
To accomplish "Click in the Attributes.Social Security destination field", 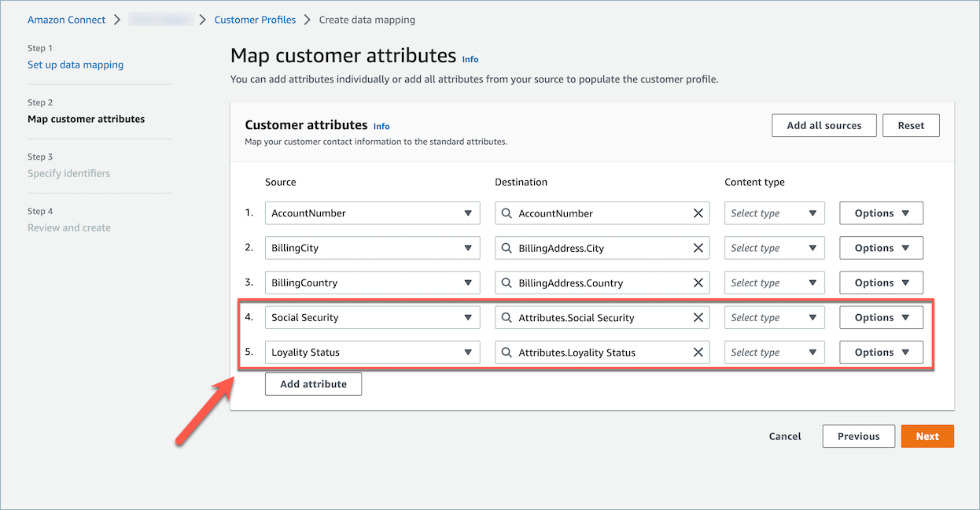I will point(598,318).
